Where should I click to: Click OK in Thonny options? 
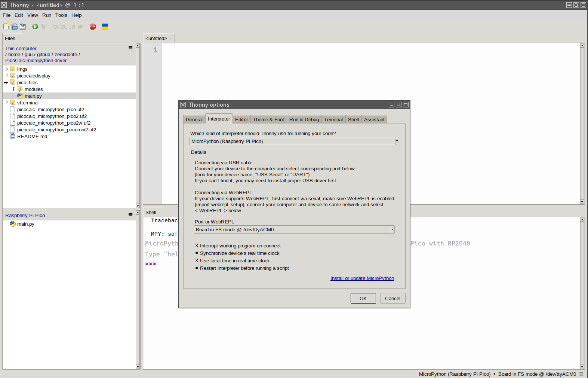[x=363, y=298]
